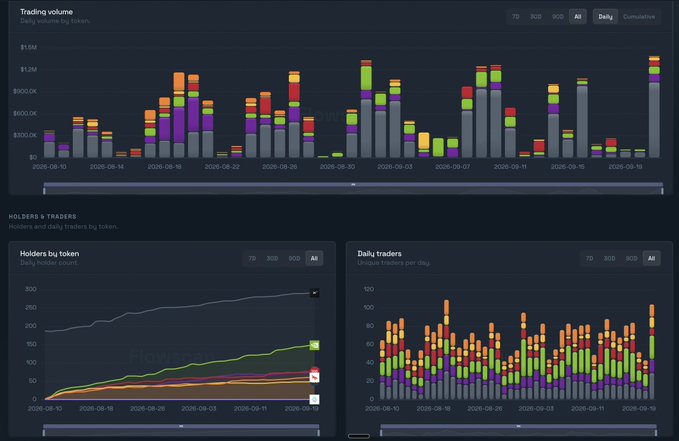Click the Daily traders heading
Image resolution: width=679 pixels, height=441 pixels.
pyautogui.click(x=379, y=253)
